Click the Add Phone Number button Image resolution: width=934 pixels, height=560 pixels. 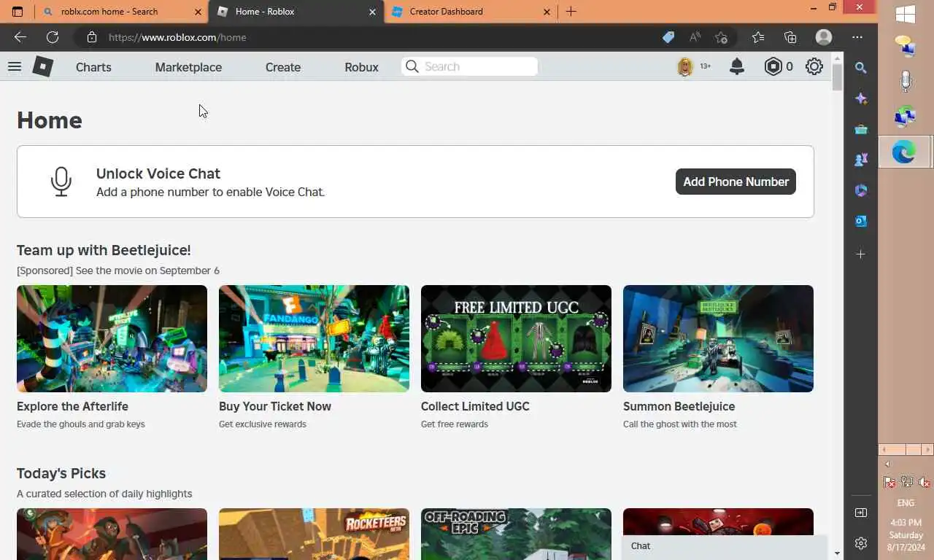click(x=736, y=182)
